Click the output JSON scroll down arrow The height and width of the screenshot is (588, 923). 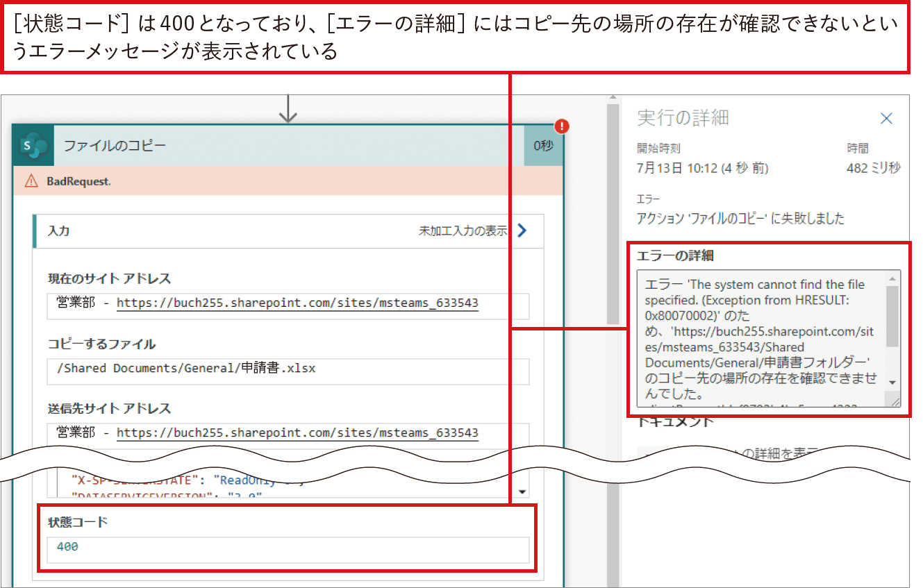click(x=522, y=491)
